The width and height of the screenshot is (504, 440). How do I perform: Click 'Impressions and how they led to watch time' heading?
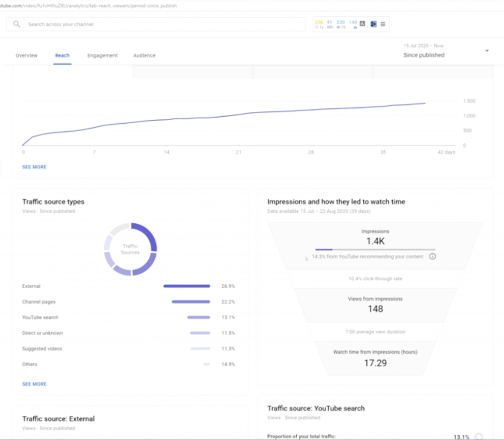(x=336, y=202)
